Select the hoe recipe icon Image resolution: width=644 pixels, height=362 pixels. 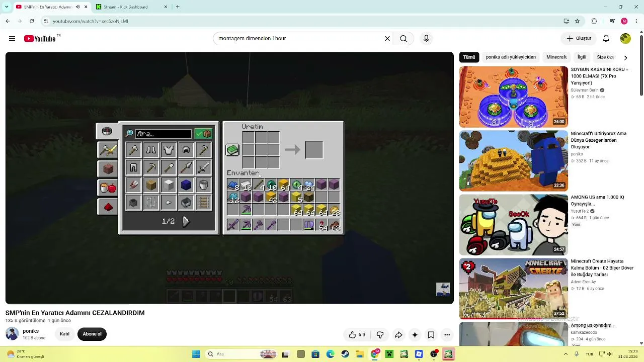click(x=204, y=150)
